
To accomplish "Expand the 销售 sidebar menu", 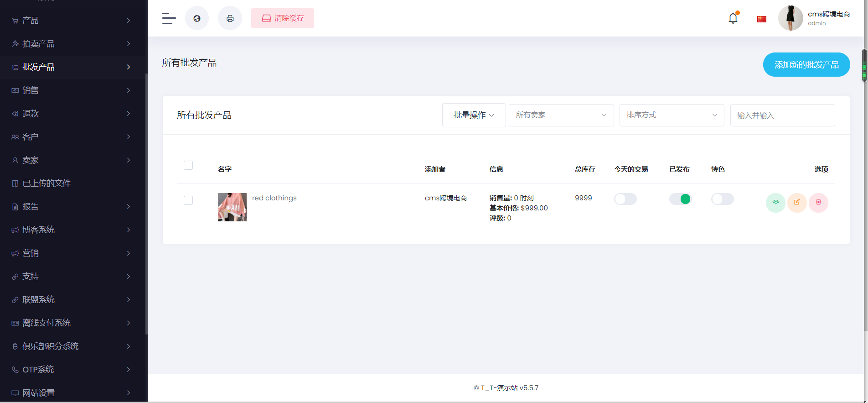I will 72,90.
